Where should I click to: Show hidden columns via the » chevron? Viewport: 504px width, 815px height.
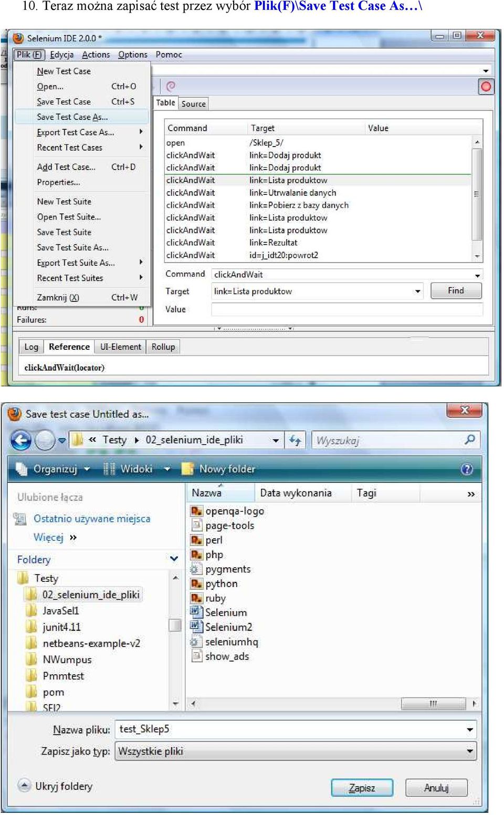471,494
